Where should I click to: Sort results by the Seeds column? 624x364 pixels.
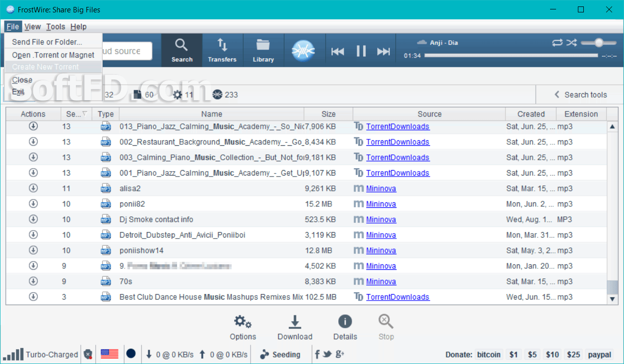tap(76, 114)
